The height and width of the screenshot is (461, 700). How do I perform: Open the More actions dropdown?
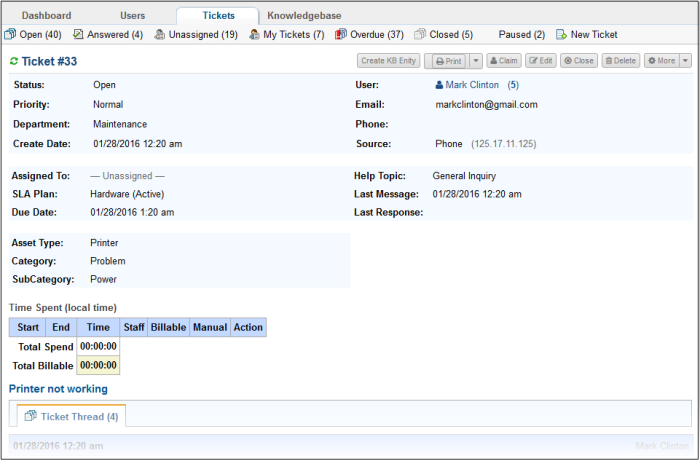click(685, 61)
